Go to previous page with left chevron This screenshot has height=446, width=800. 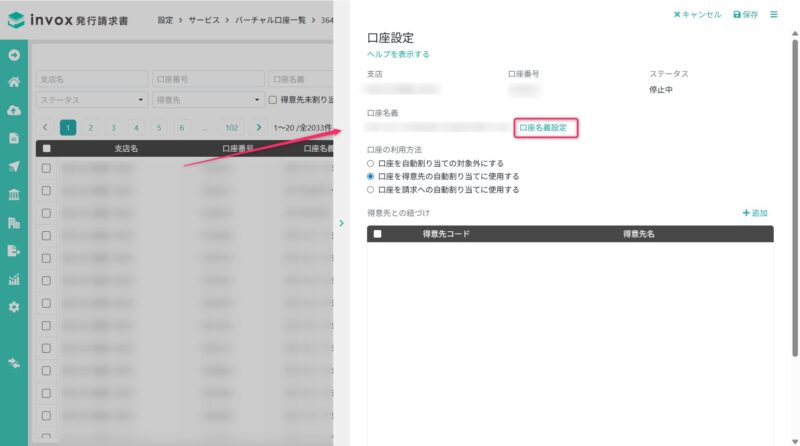pyautogui.click(x=45, y=128)
